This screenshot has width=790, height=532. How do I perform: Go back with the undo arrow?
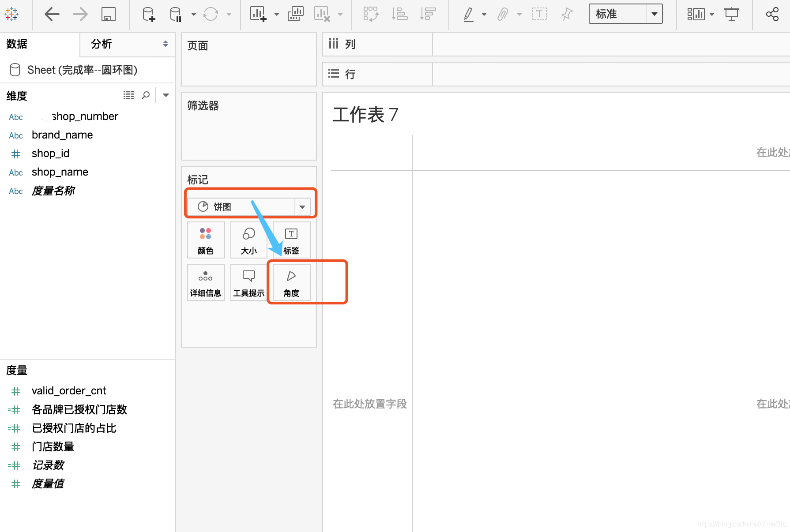click(52, 14)
